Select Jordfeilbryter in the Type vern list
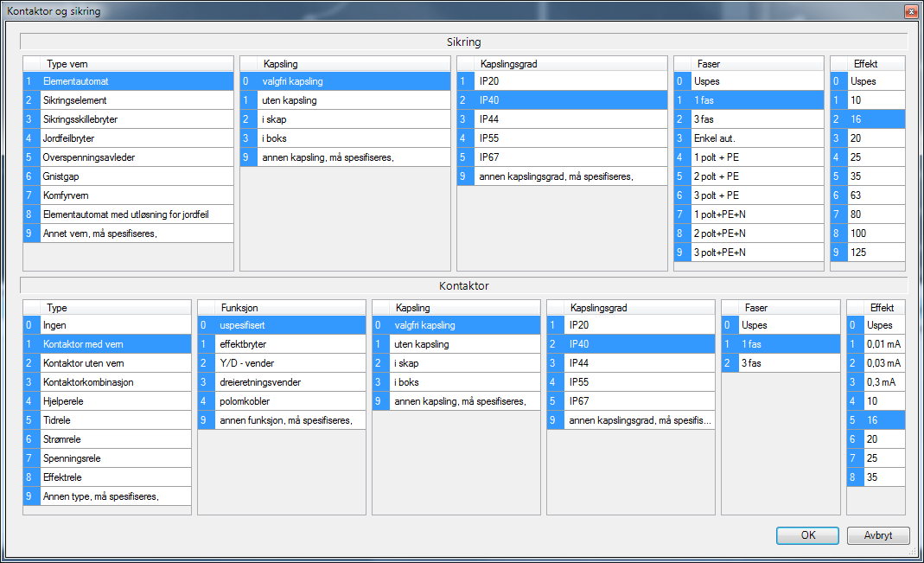Viewport: 924px width, 563px height. pos(69,138)
